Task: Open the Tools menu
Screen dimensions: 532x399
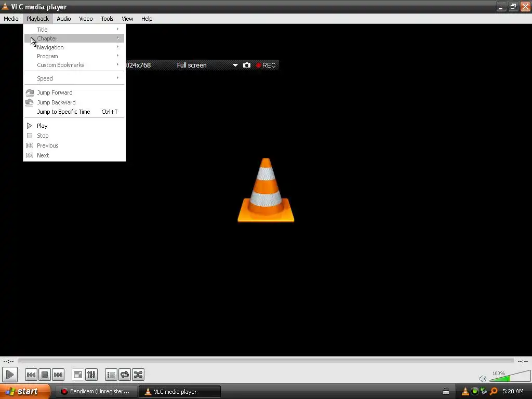Action: coord(107,19)
